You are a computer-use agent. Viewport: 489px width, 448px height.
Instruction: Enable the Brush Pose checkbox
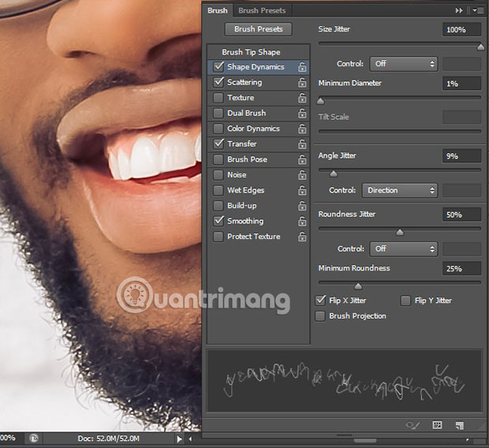(x=218, y=159)
